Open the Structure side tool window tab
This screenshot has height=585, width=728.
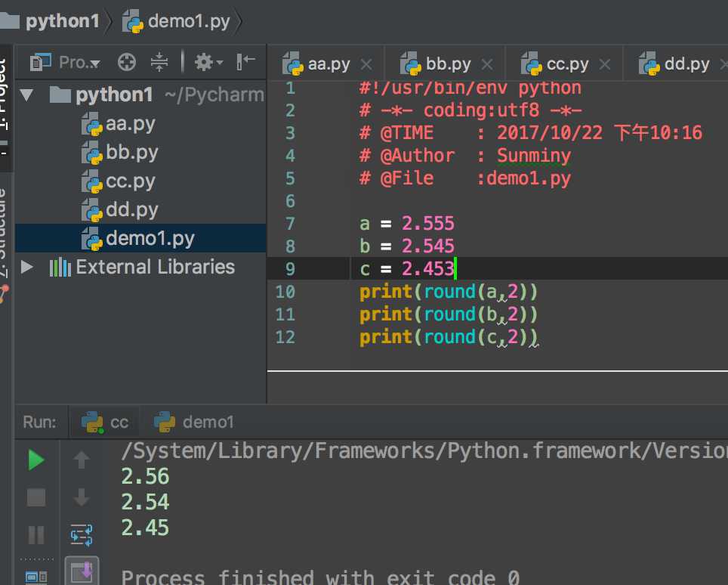(x=4, y=232)
